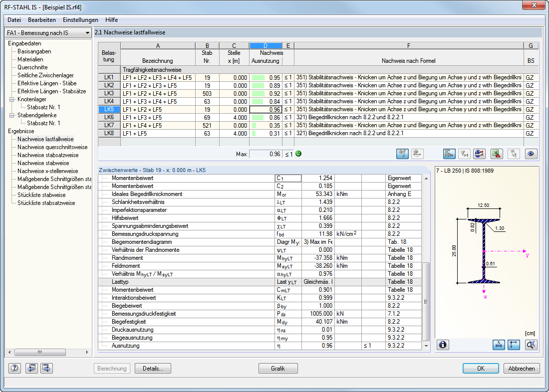Image resolution: width=549 pixels, height=392 pixels.
Task: Click the LB 250 cross-section drawing
Action: [484, 251]
